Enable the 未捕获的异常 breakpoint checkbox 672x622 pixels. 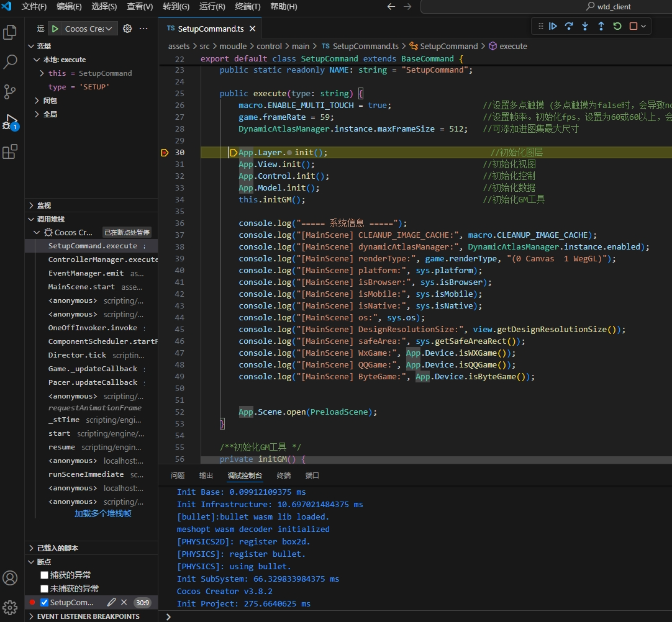[x=44, y=588]
